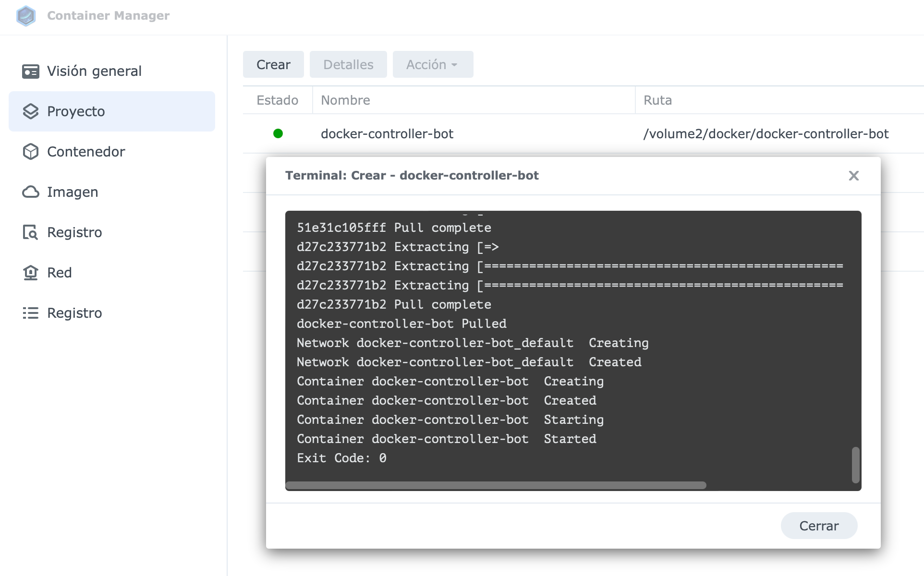Viewport: 924px width, 576px height.
Task: Sort by the Nombre column header
Action: pyautogui.click(x=474, y=100)
